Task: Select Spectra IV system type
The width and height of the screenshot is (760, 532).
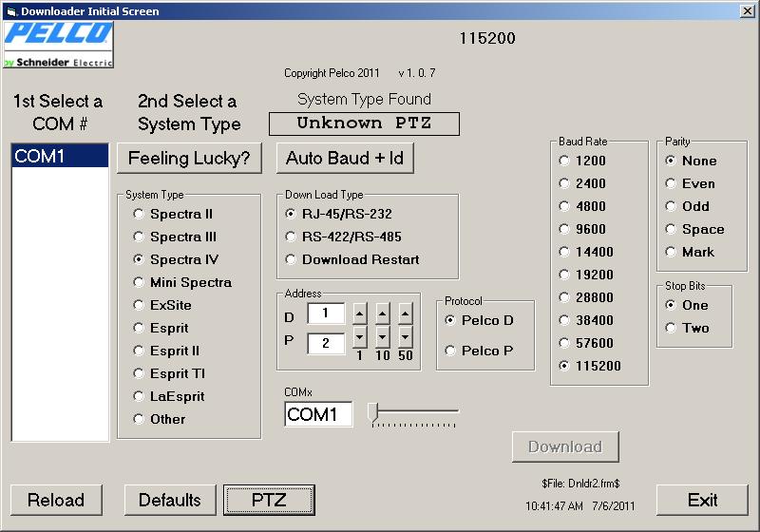Action: [x=176, y=259]
